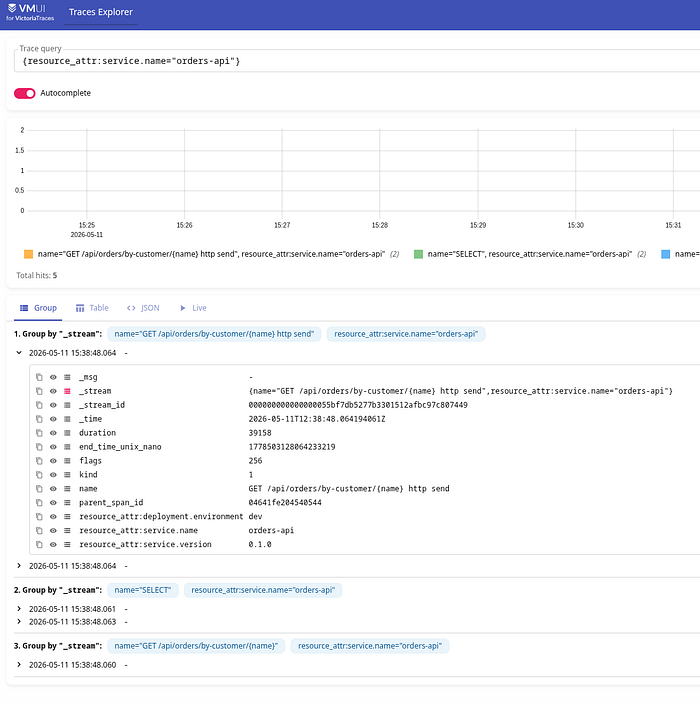The width and height of the screenshot is (700, 703).
Task: Copy the service.version field value
Action: pyautogui.click(x=39, y=544)
